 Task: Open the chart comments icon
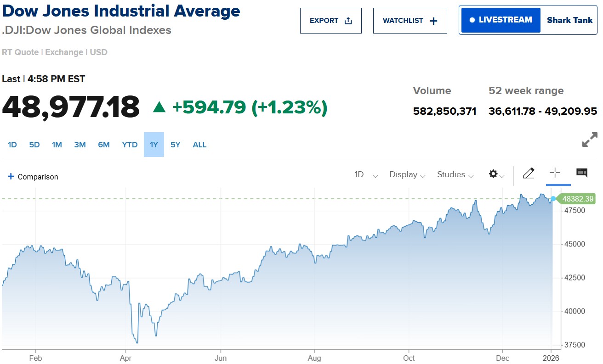point(582,173)
